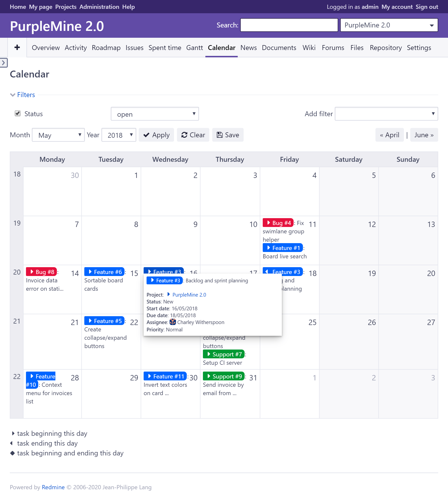Uncheck the Status filter checkbox

tap(17, 113)
